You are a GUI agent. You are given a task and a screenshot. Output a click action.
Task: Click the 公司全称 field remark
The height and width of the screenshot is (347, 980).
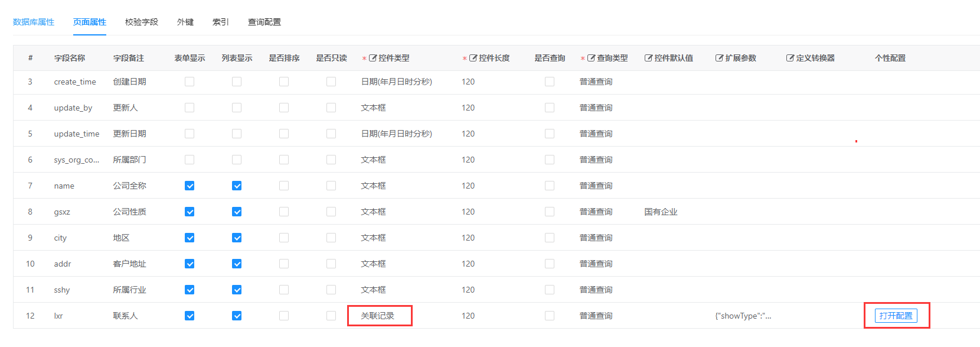(x=130, y=186)
